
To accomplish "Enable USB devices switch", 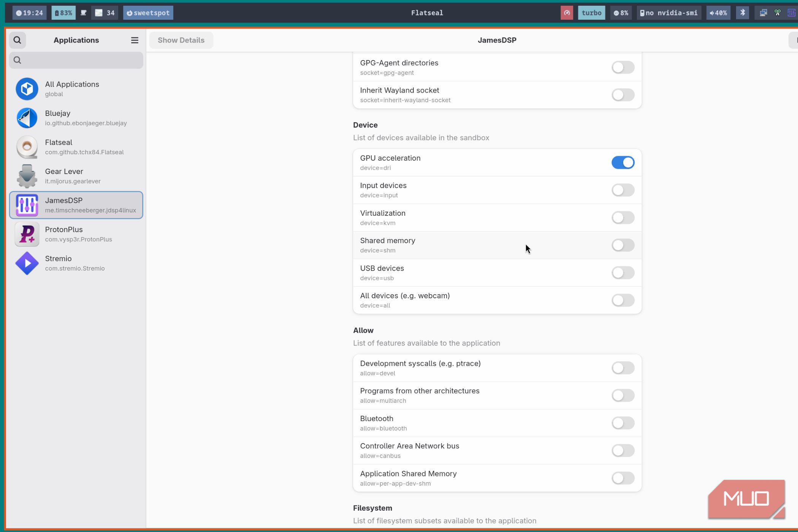I will (623, 273).
